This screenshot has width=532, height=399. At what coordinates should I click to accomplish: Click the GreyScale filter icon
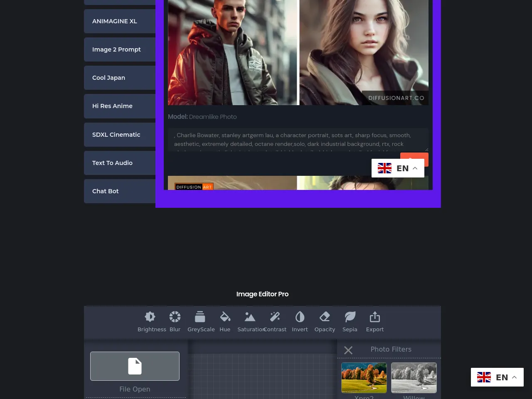pyautogui.click(x=200, y=317)
